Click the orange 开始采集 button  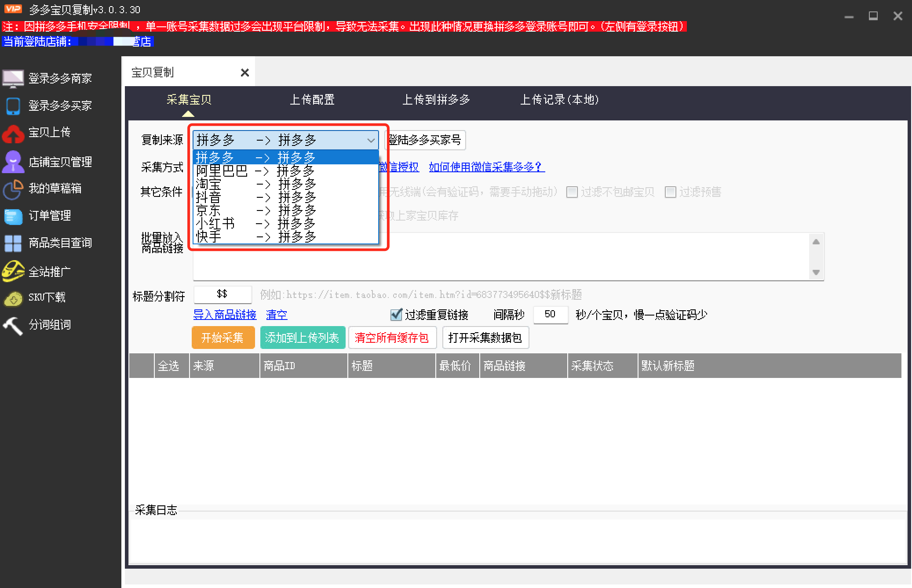223,338
